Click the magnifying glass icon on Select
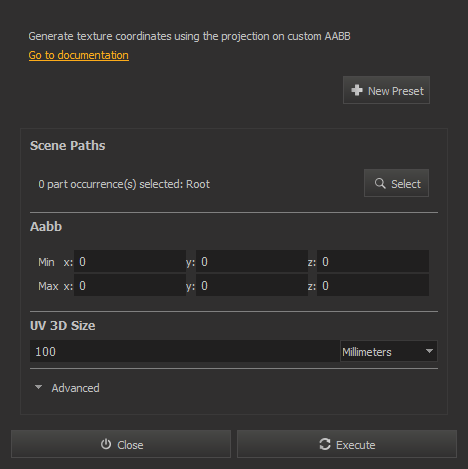The image size is (468, 469). (380, 183)
